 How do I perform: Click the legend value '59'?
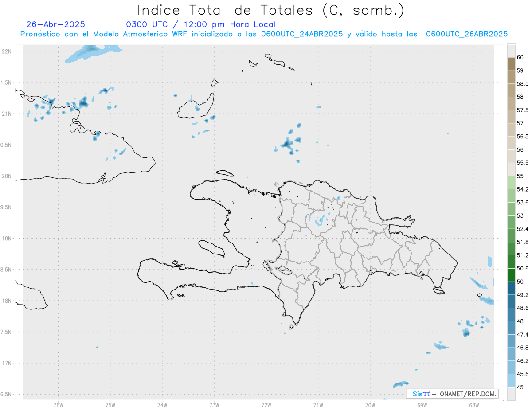pos(520,70)
